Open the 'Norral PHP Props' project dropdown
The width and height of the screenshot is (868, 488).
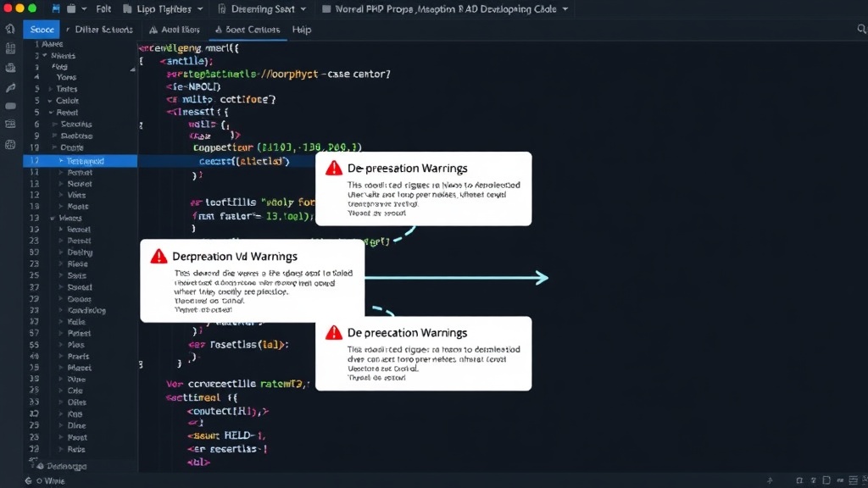[x=445, y=8]
